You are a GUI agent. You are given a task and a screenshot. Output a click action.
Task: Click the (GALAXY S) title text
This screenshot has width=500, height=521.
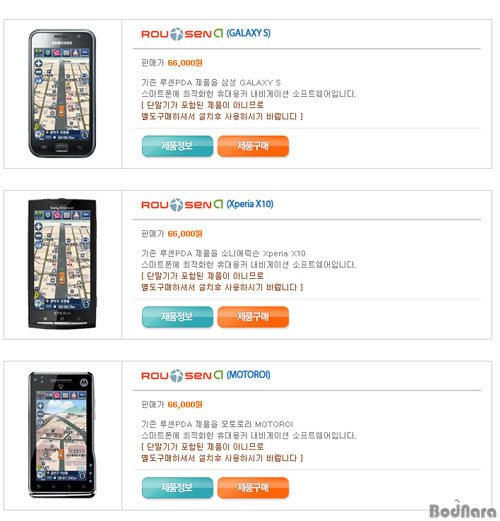249,33
